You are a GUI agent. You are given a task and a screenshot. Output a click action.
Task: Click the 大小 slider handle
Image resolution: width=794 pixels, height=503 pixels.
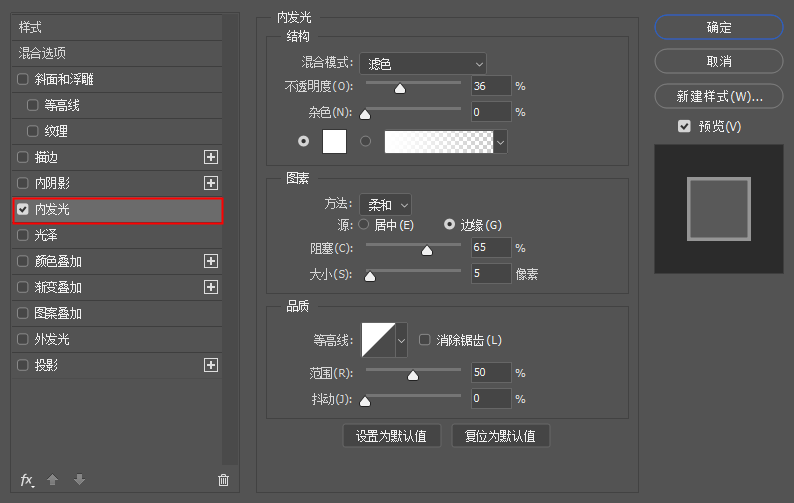(370, 276)
